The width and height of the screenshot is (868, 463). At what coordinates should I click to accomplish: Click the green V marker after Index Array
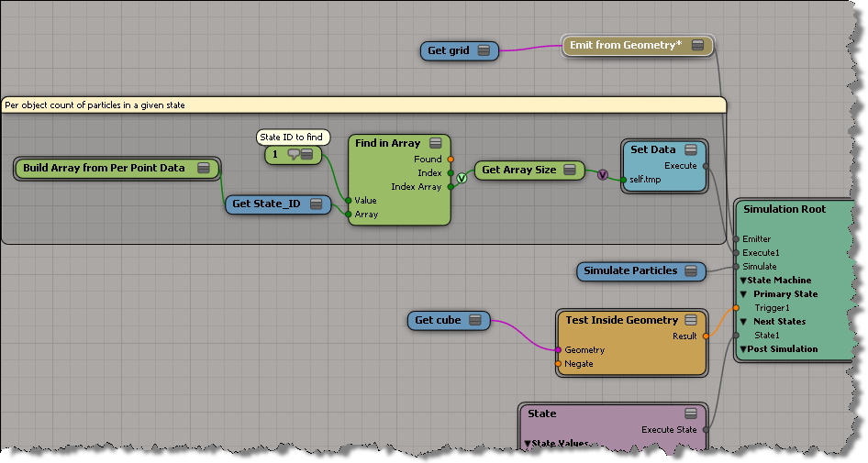pos(462,180)
